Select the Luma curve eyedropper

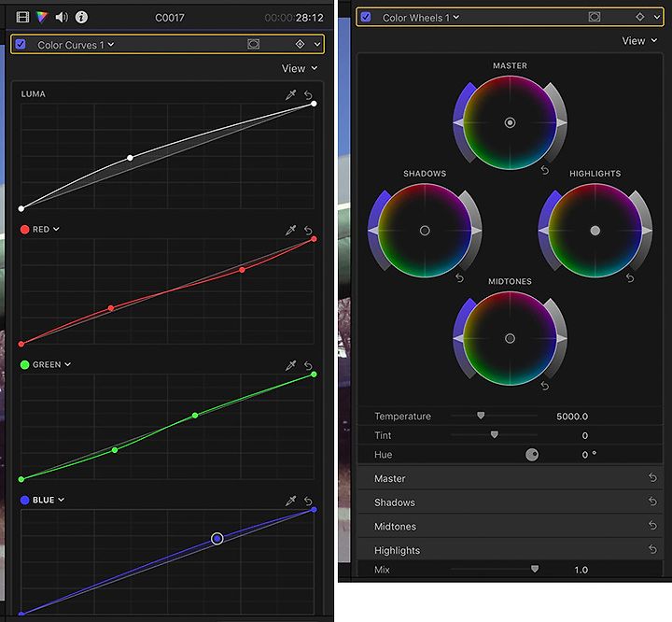click(290, 95)
